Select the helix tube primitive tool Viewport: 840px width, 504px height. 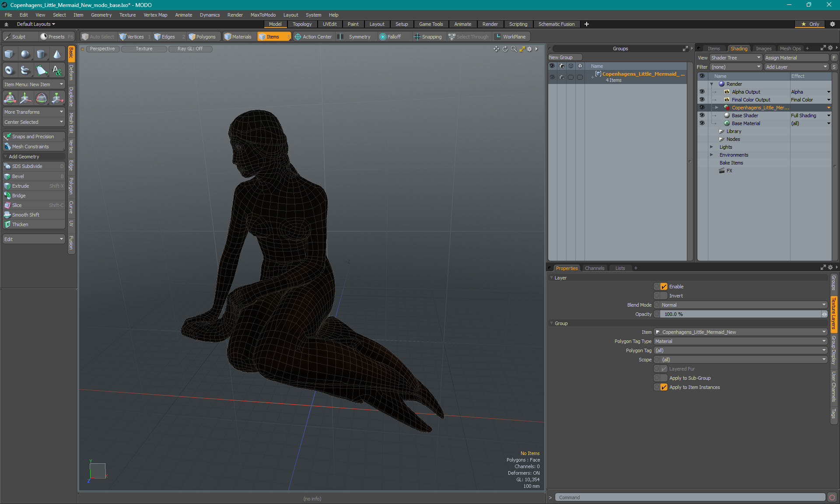click(x=25, y=70)
